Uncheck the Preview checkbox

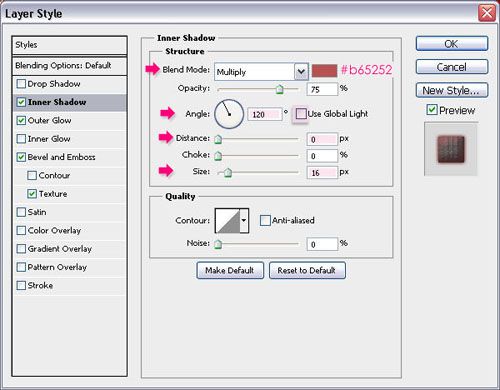coord(432,110)
